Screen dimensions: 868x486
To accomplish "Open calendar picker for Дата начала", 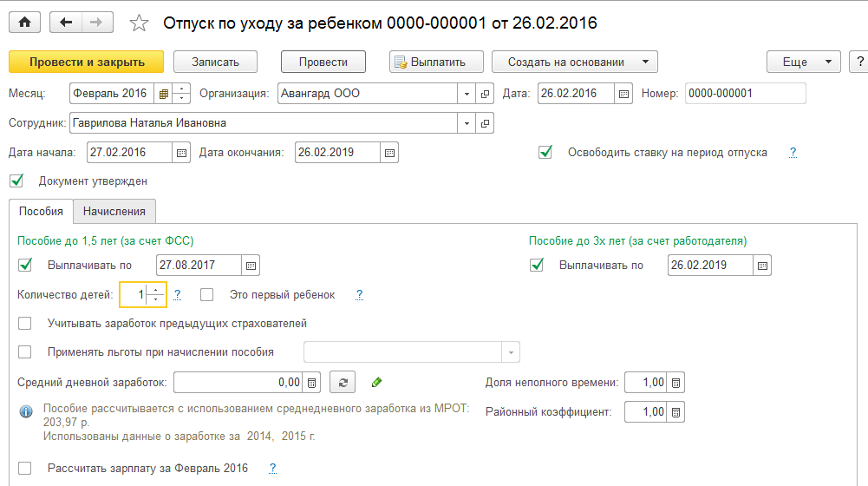I will tap(181, 153).
